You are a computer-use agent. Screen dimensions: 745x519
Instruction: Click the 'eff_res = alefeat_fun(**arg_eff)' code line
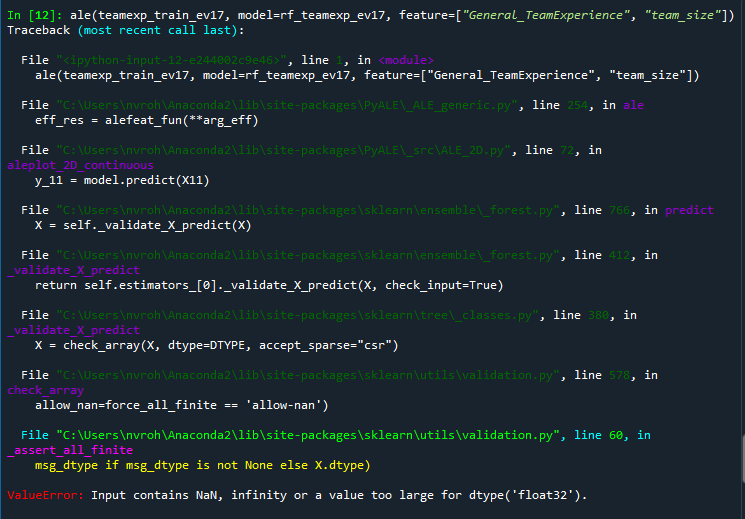(x=147, y=120)
